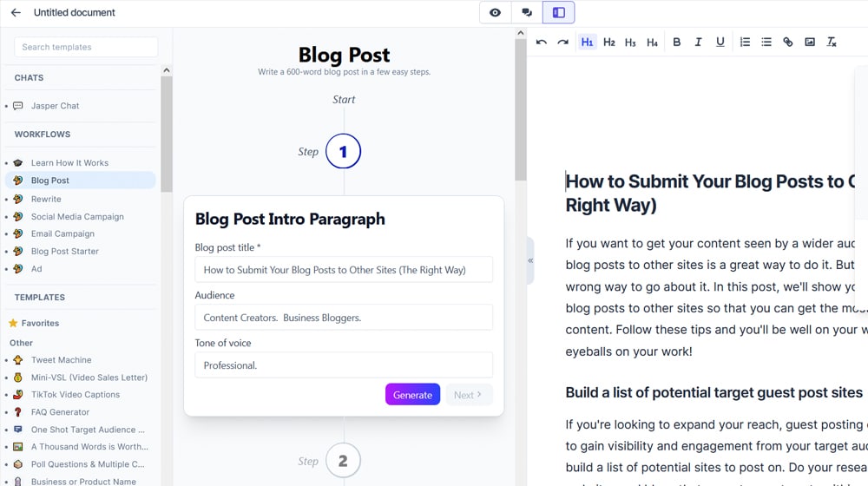Image resolution: width=868 pixels, height=486 pixels.
Task: Undo the last edit
Action: pyautogui.click(x=542, y=43)
